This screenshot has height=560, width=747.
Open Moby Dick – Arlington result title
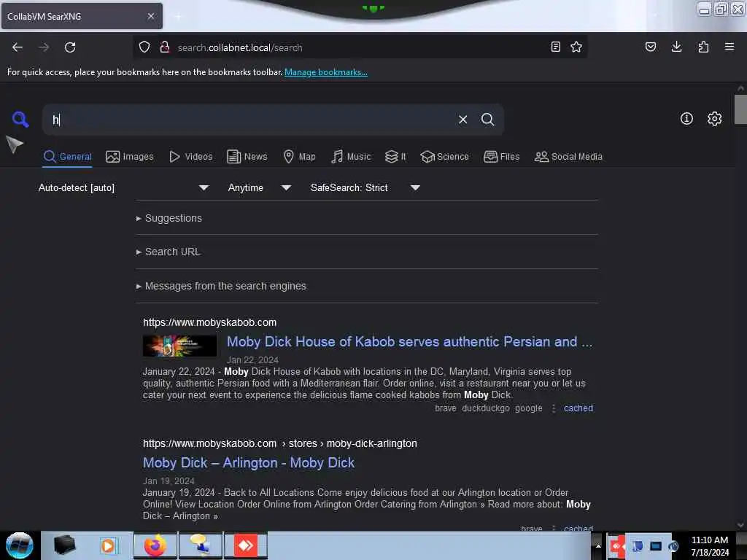click(x=249, y=463)
